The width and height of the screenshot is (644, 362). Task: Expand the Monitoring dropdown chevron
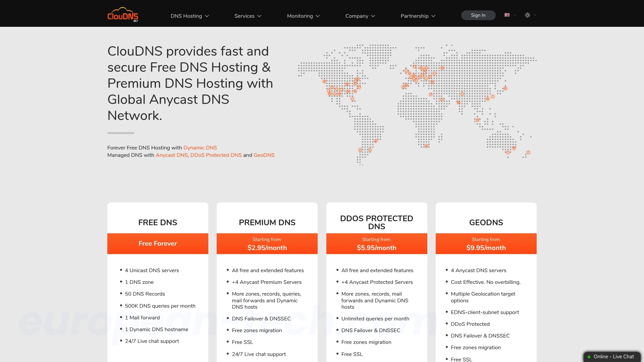coord(318,16)
